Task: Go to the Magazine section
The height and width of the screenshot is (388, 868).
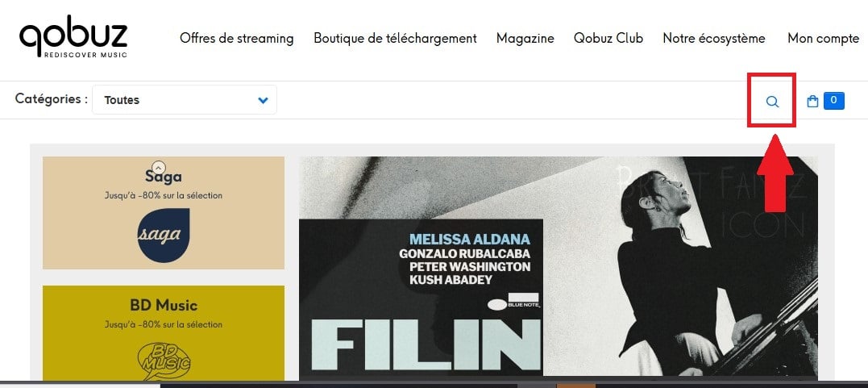Action: pos(525,38)
